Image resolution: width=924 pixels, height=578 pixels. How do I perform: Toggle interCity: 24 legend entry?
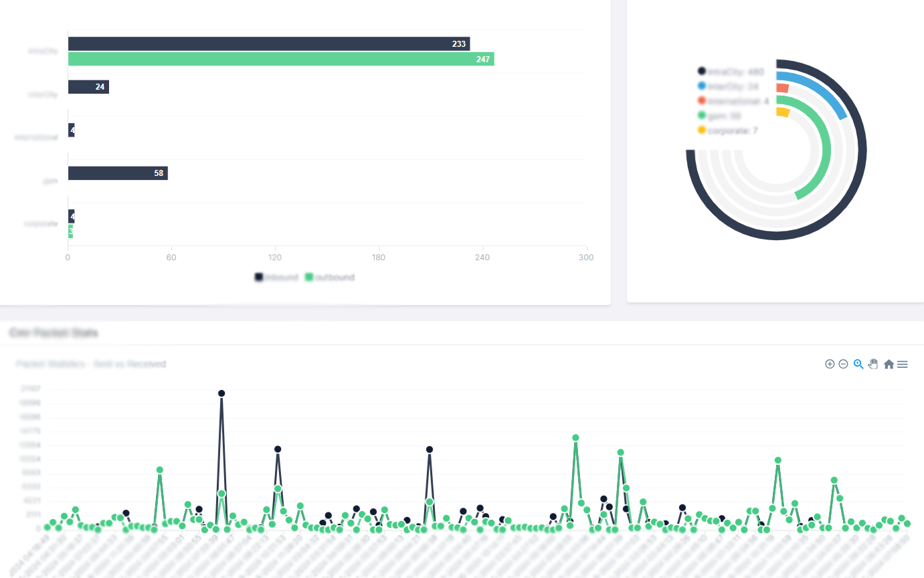[728, 86]
